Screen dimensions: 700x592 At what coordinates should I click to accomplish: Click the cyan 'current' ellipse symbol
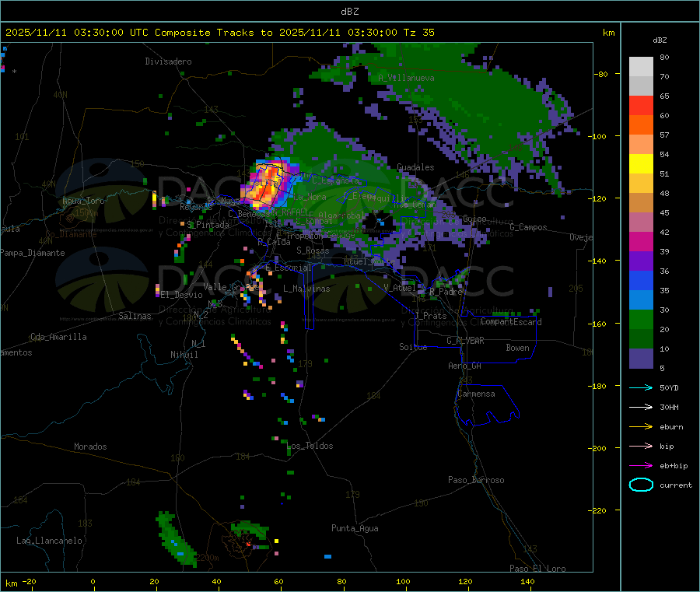pos(641,485)
